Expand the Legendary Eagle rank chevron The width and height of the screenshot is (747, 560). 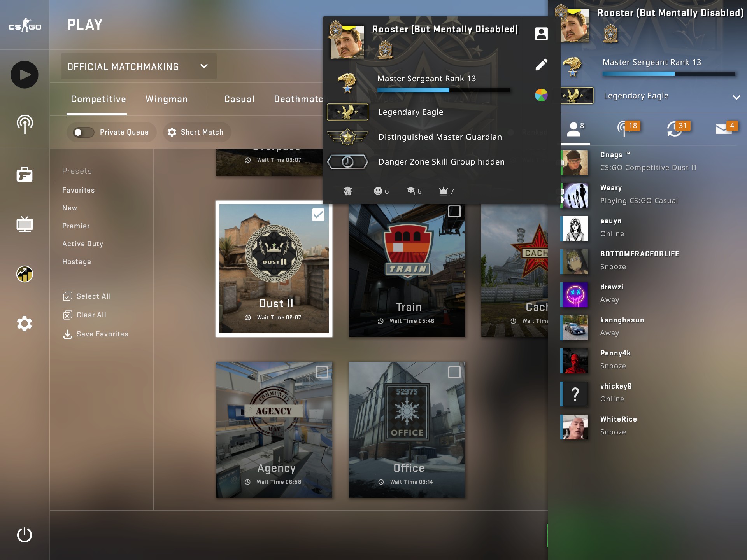(x=736, y=97)
